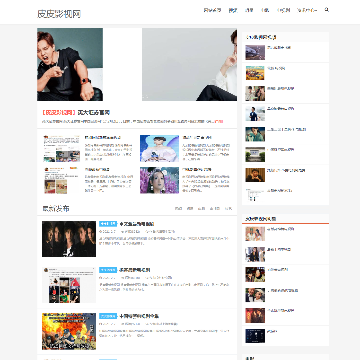This screenshot has width=360, height=360.
Task: Open second sidebar widget's first thumbnail
Action: click(255, 234)
